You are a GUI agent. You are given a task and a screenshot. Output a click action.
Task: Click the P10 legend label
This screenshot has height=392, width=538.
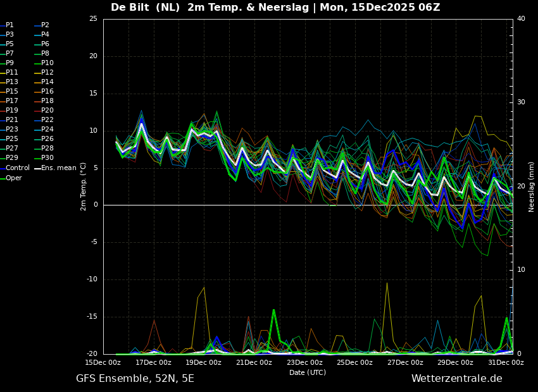[x=47, y=63]
